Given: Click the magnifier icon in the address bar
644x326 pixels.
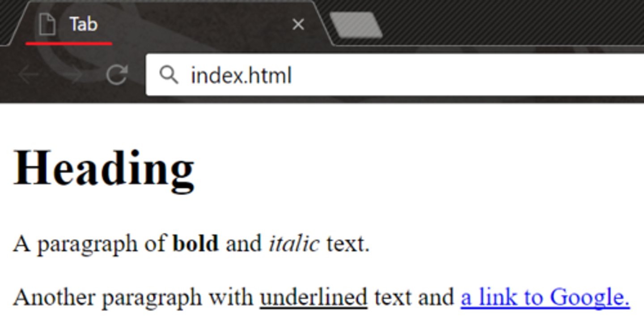Looking at the screenshot, I should pos(169,75).
